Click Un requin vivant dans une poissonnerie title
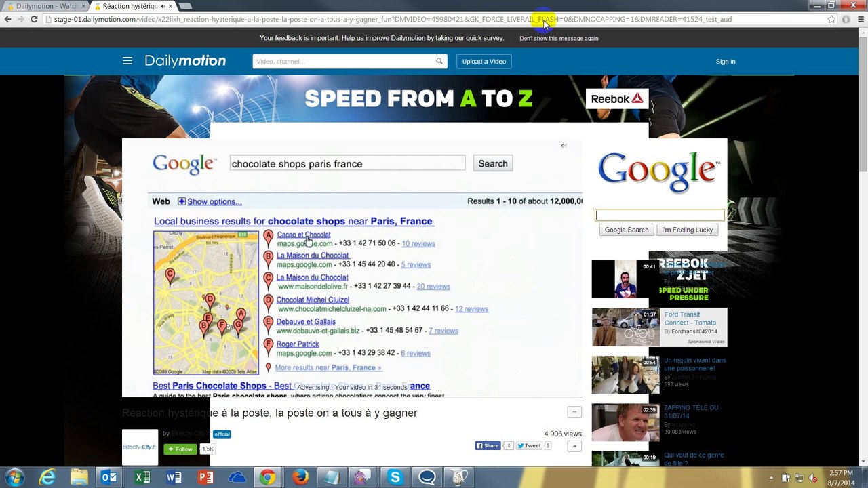The height and width of the screenshot is (488, 868). point(694,364)
